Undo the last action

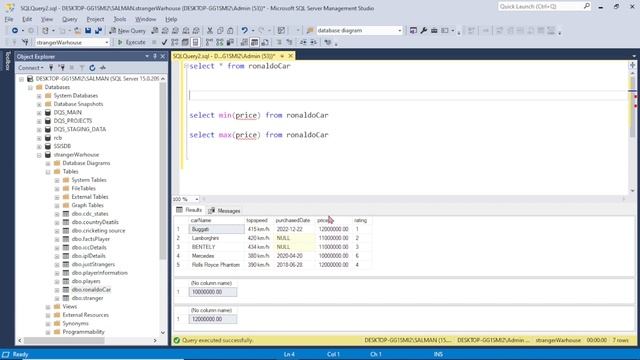244,31
